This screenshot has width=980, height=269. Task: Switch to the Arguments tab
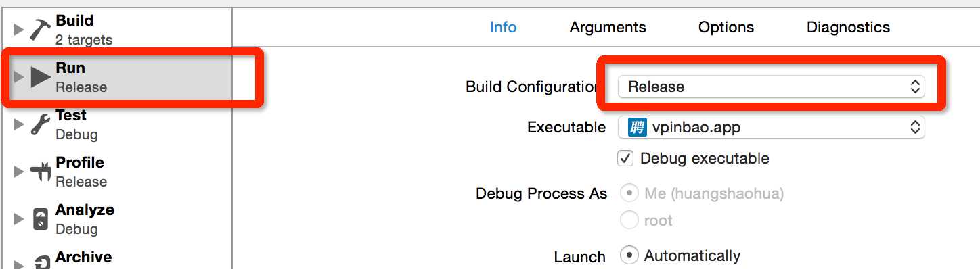point(608,28)
